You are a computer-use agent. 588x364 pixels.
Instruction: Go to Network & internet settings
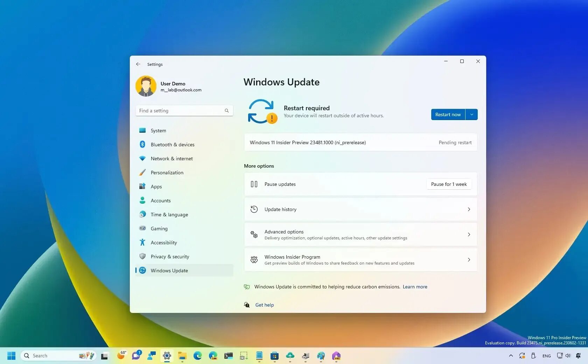(x=184, y=159)
